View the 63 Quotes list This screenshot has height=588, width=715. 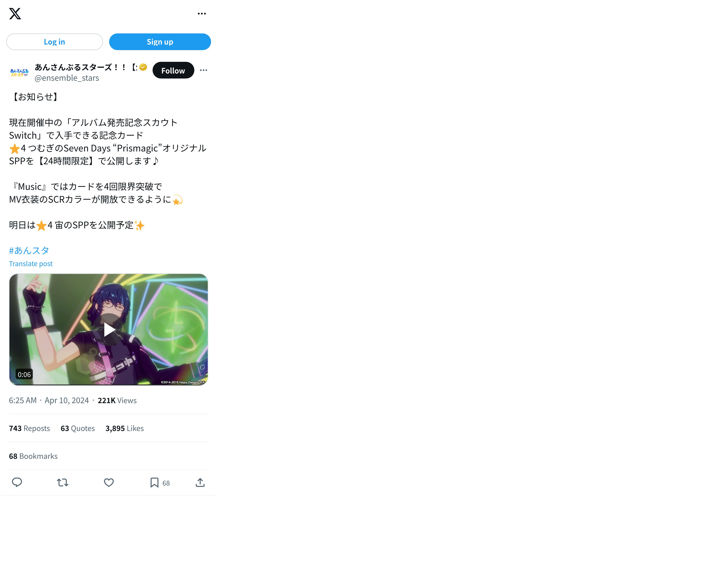click(x=78, y=428)
